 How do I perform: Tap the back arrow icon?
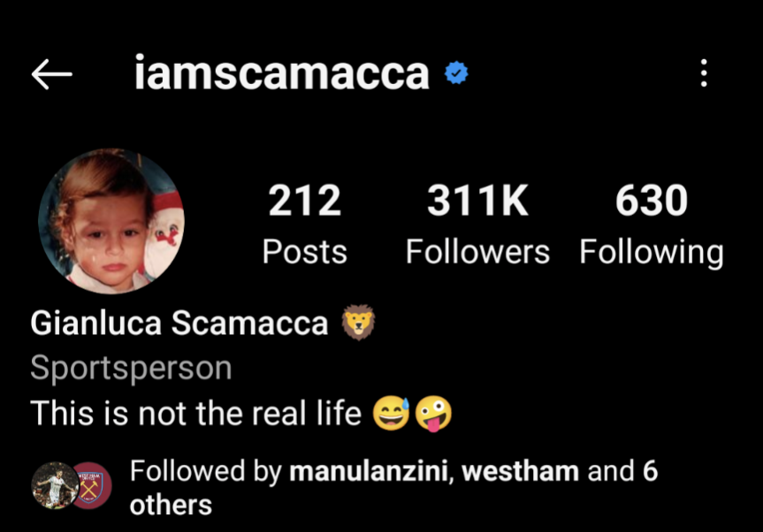[x=51, y=74]
